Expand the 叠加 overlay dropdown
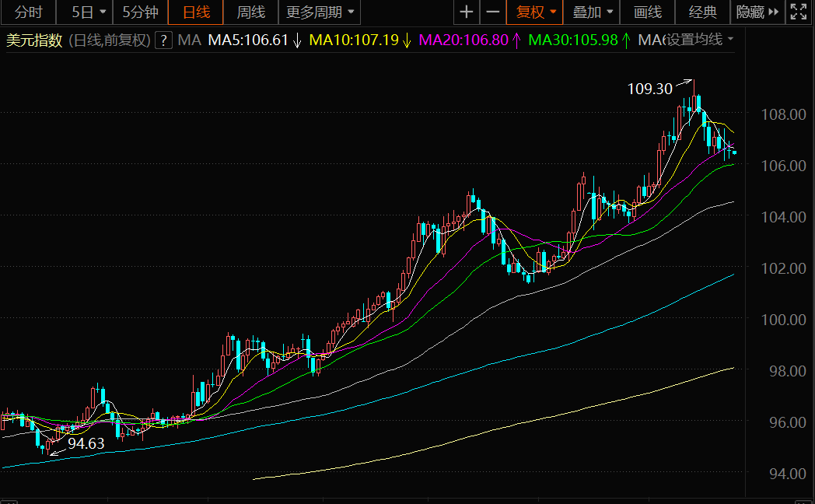 click(x=593, y=12)
